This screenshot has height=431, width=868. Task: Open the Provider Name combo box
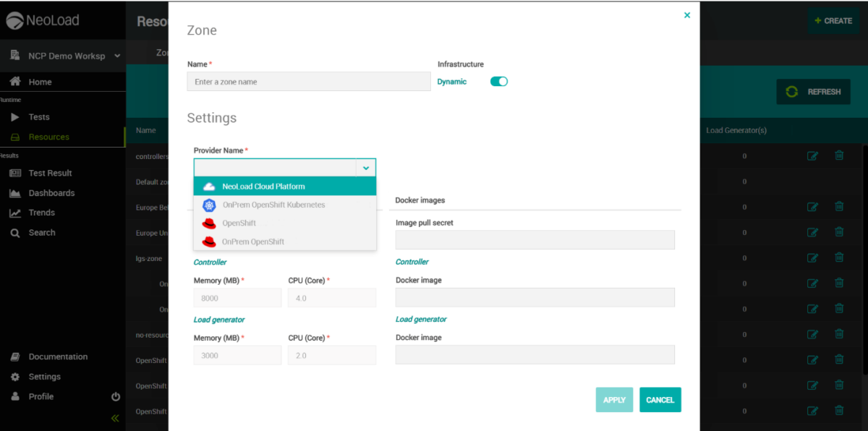click(x=285, y=168)
